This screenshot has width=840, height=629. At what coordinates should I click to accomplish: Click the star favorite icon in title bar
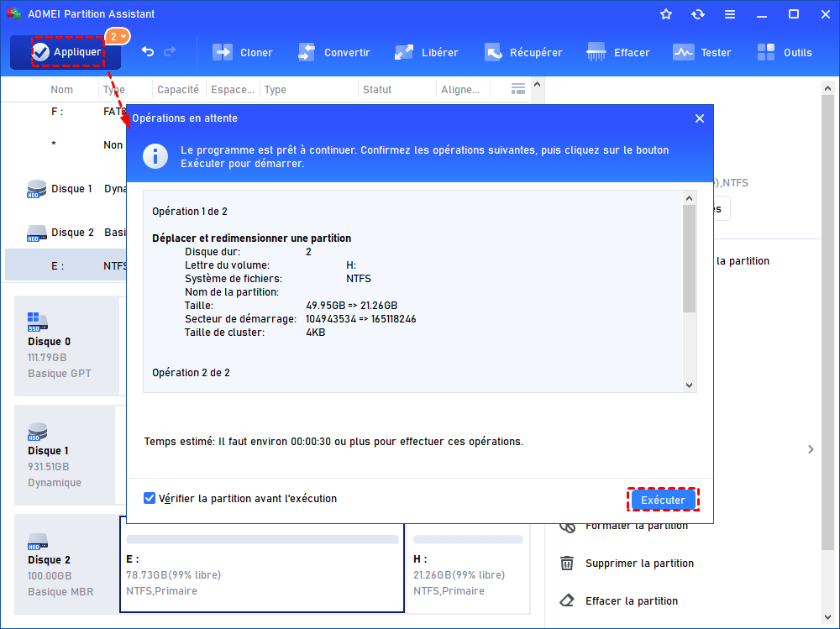[666, 14]
